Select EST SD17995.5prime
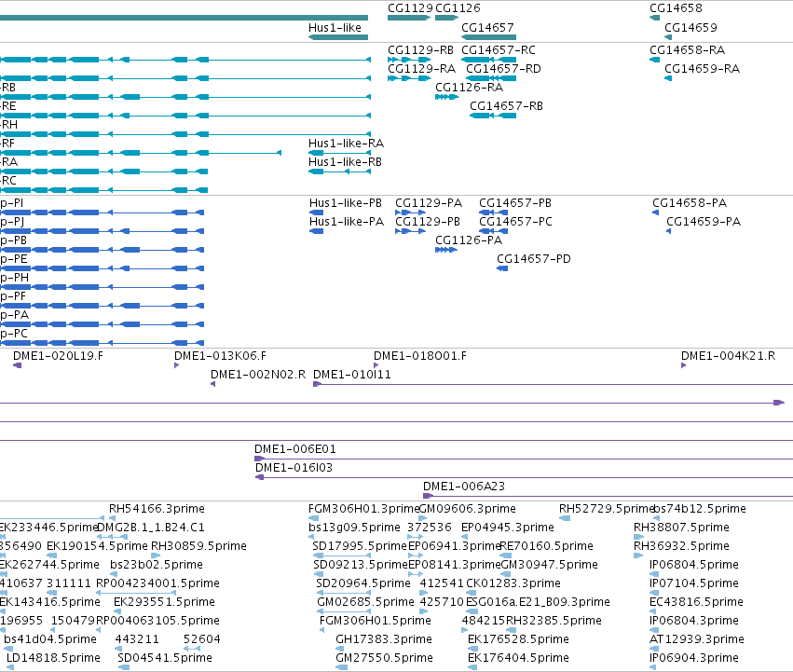 (360, 546)
